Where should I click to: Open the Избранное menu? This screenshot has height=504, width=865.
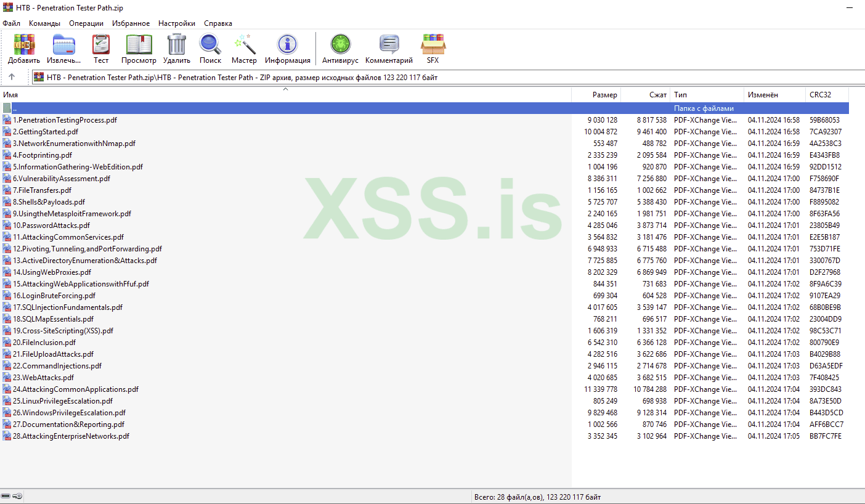131,23
